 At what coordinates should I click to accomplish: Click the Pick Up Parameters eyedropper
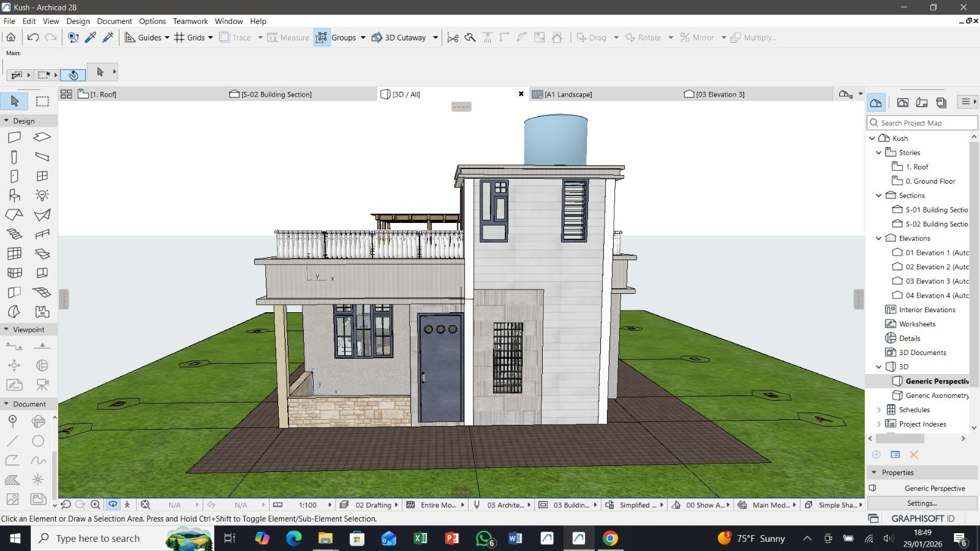tap(90, 37)
